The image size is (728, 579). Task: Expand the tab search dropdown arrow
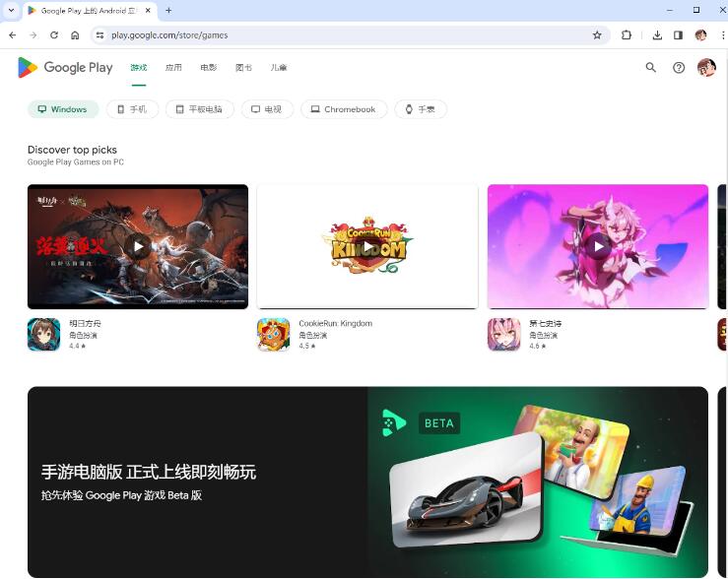pyautogui.click(x=11, y=10)
